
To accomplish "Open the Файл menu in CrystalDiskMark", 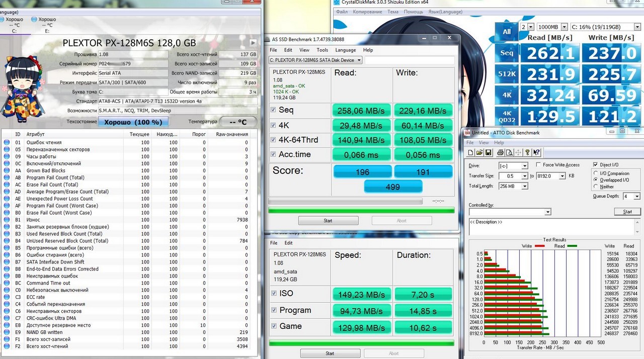I will click(342, 12).
